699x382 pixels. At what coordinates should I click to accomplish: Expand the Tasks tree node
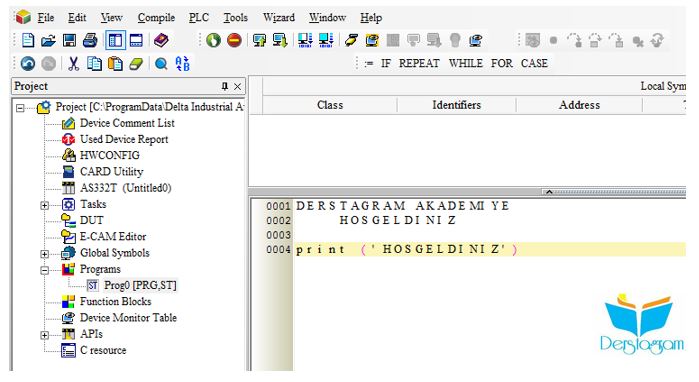click(45, 205)
